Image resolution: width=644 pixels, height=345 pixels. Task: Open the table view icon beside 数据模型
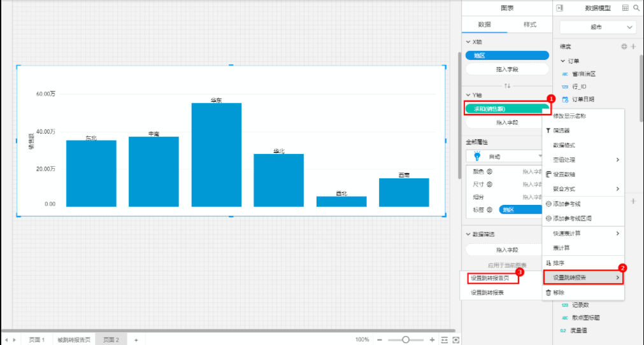click(625, 8)
